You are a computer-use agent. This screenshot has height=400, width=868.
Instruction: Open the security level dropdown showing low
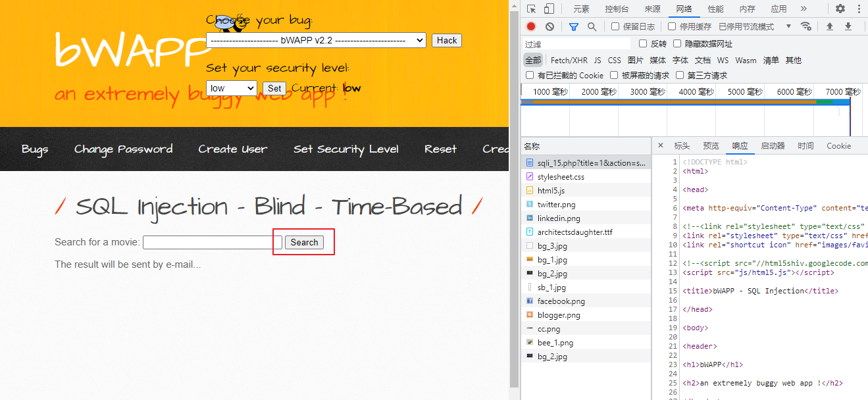[231, 88]
